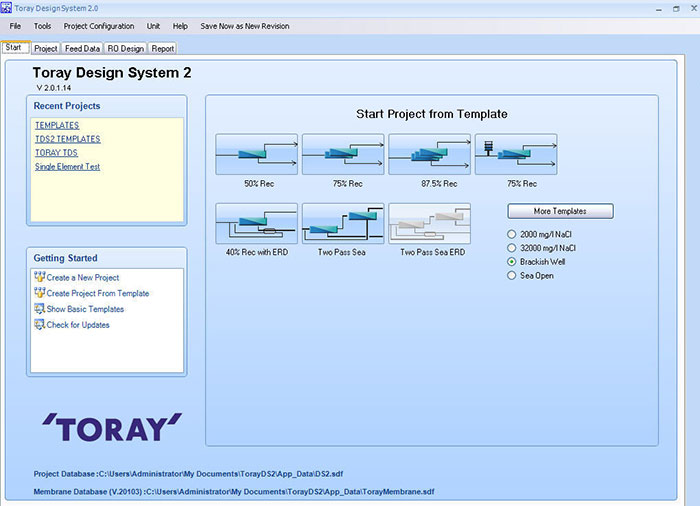Open the Project Configuration menu
This screenshot has width=700, height=506.
[x=99, y=26]
